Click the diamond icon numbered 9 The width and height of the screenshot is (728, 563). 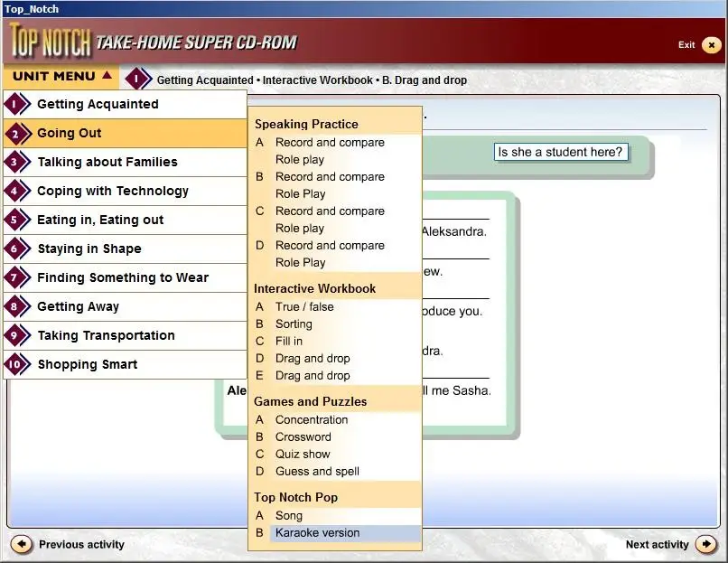point(17,335)
